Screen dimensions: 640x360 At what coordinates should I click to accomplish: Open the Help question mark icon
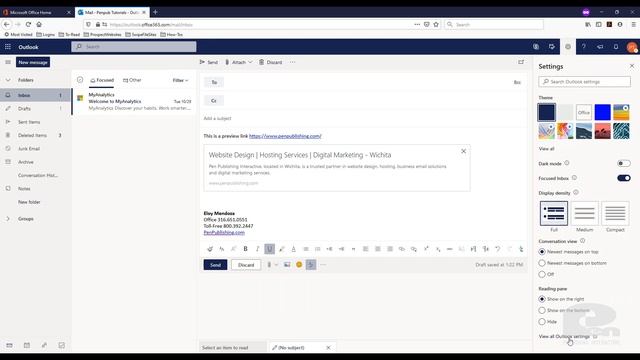coord(584,47)
